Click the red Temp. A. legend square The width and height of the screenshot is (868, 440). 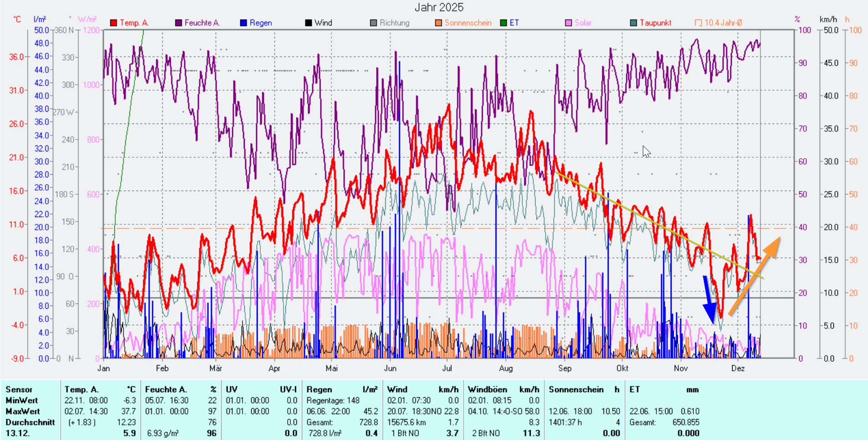[x=114, y=23]
